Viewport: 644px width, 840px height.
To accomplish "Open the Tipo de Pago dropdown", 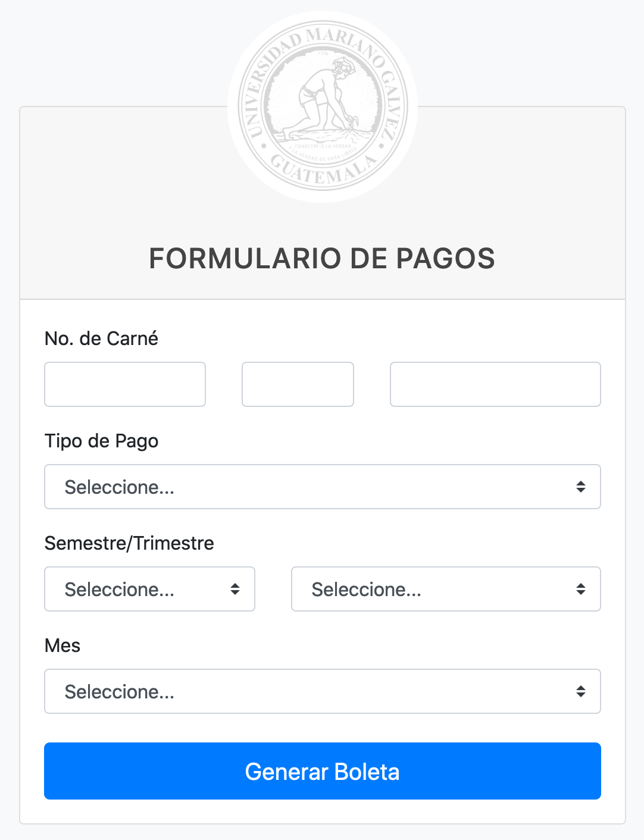I will tap(323, 487).
